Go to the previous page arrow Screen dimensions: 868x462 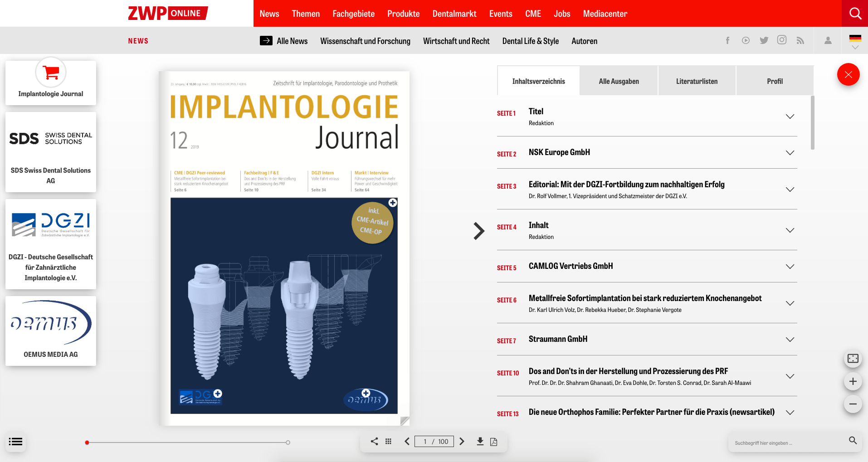tap(407, 441)
